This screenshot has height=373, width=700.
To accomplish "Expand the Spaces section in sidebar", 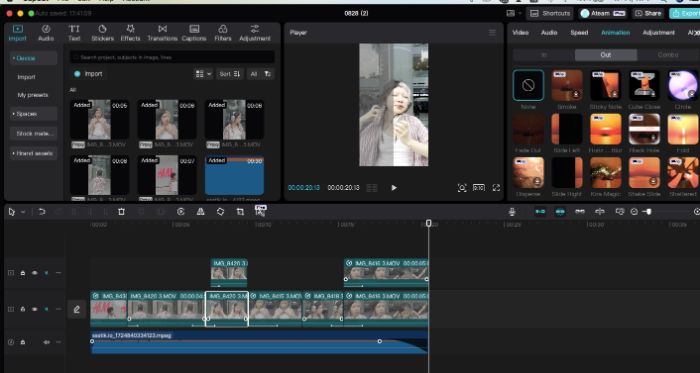I will (x=33, y=114).
